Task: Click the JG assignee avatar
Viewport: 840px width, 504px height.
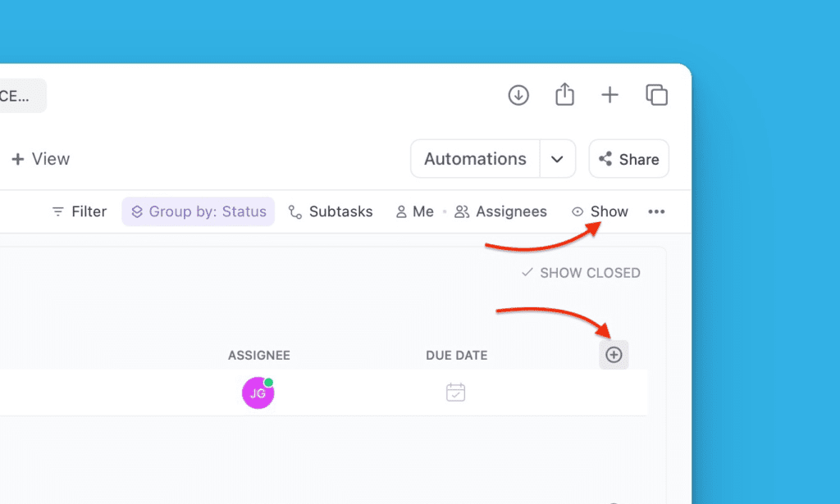Action: pyautogui.click(x=258, y=393)
